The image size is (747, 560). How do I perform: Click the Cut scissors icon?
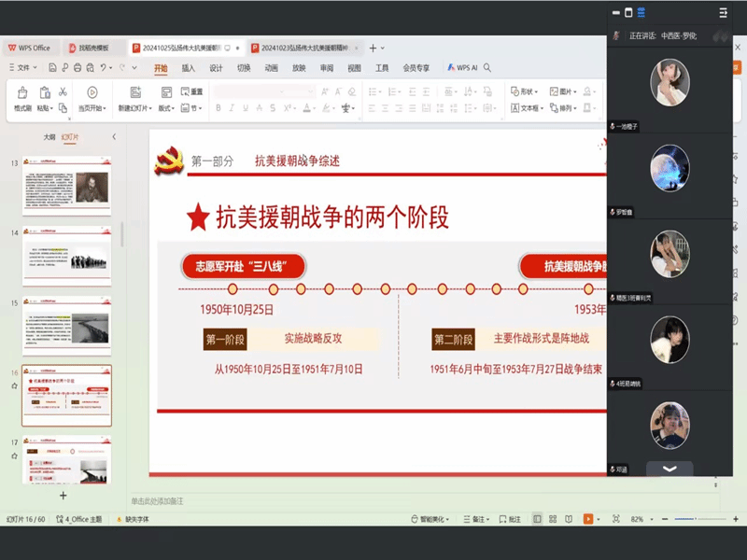63,91
